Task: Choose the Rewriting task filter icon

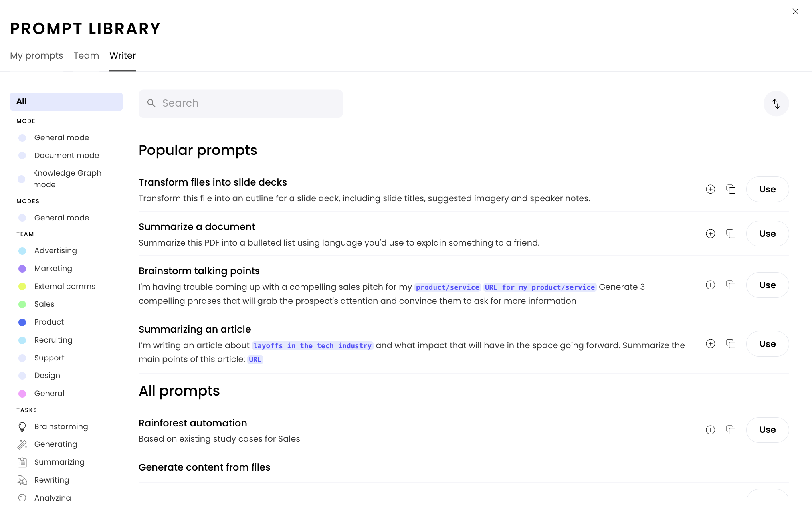Action: click(22, 480)
